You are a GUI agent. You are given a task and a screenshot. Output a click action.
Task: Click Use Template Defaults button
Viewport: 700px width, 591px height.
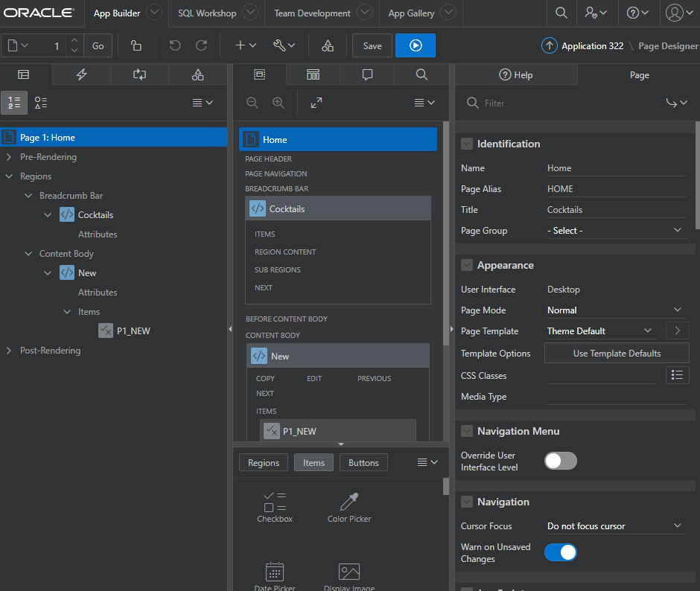[x=617, y=353]
